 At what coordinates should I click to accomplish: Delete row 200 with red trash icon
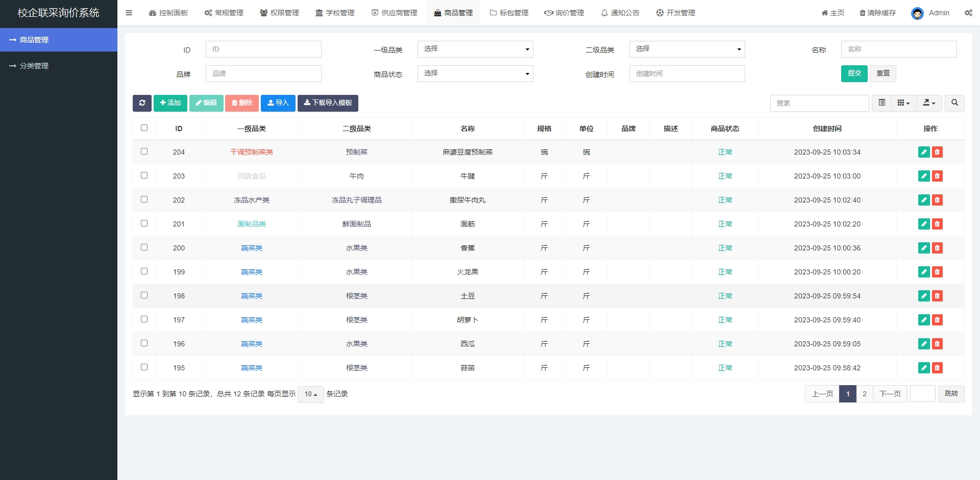(937, 248)
